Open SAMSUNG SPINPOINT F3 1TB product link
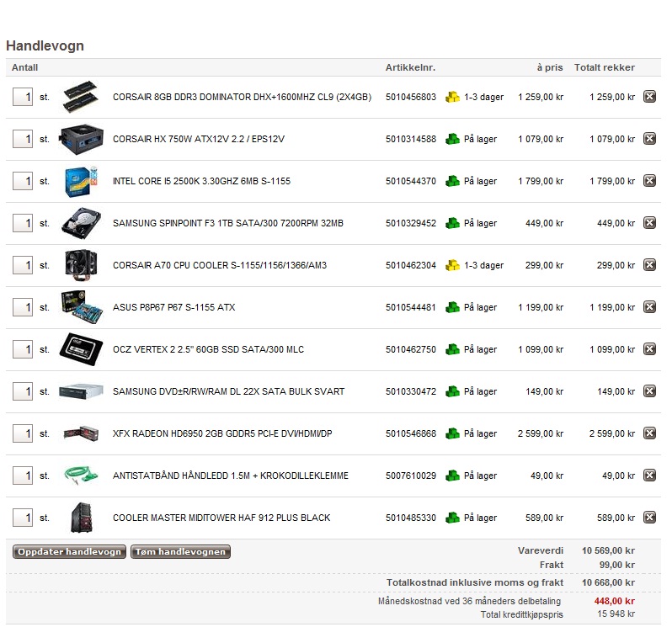The height and width of the screenshot is (627, 672). point(228,223)
